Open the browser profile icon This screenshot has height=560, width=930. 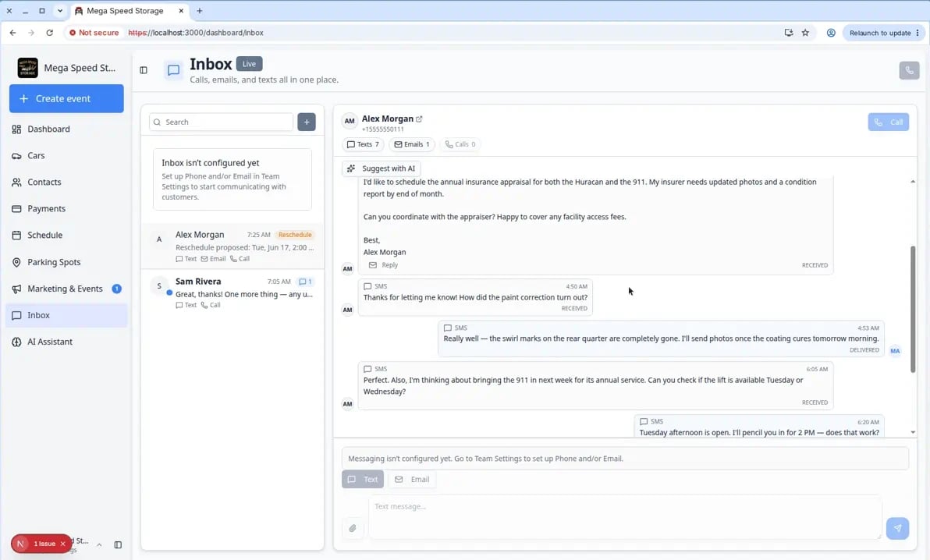coord(831,33)
